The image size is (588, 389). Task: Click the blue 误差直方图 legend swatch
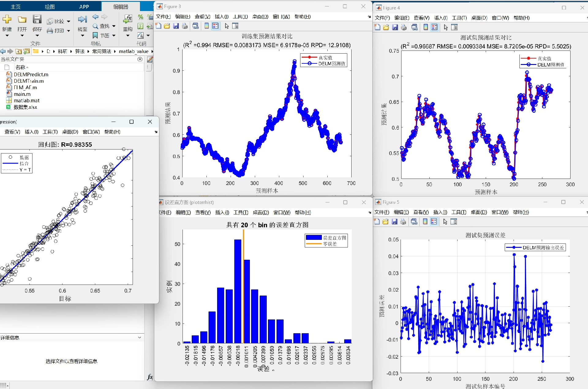314,238
